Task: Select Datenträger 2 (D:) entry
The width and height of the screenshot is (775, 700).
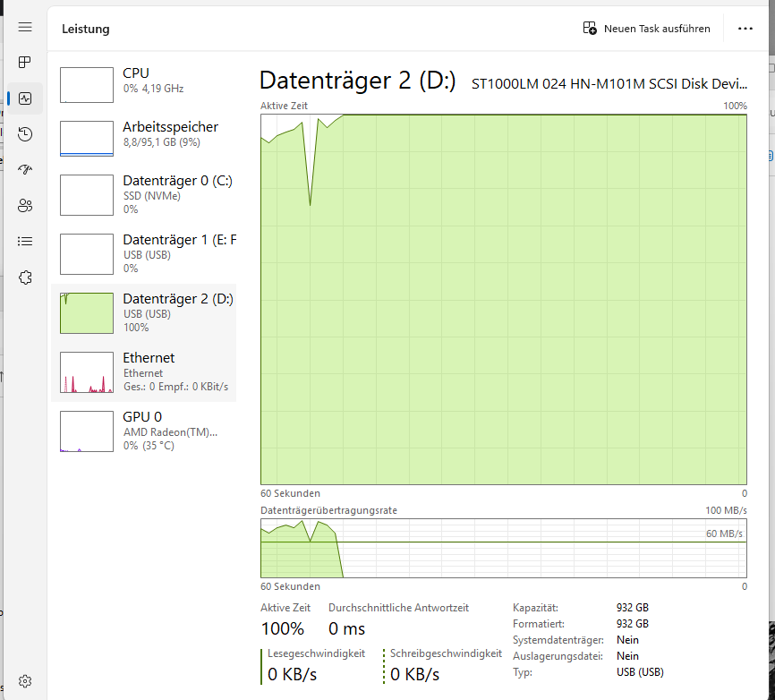Action: (144, 312)
